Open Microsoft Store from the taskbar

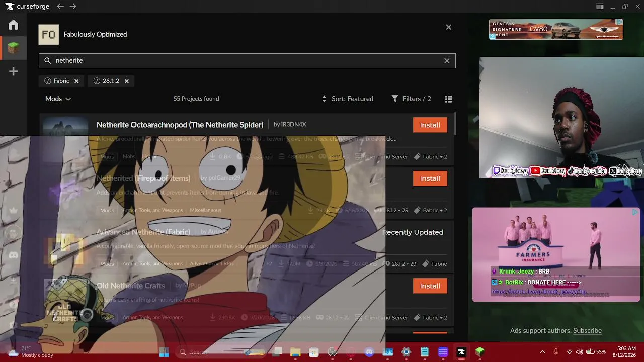pyautogui.click(x=313, y=352)
